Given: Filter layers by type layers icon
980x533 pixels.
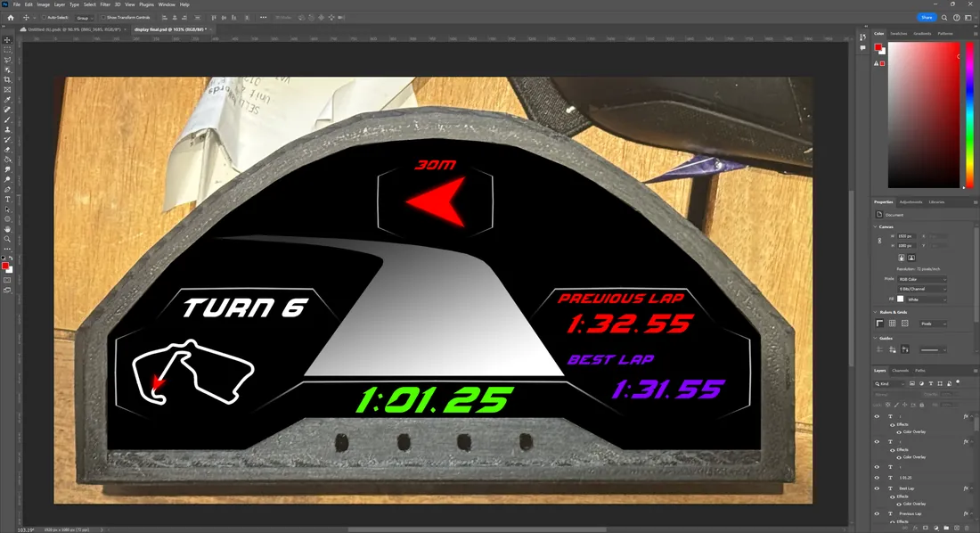Looking at the screenshot, I should coord(931,383).
